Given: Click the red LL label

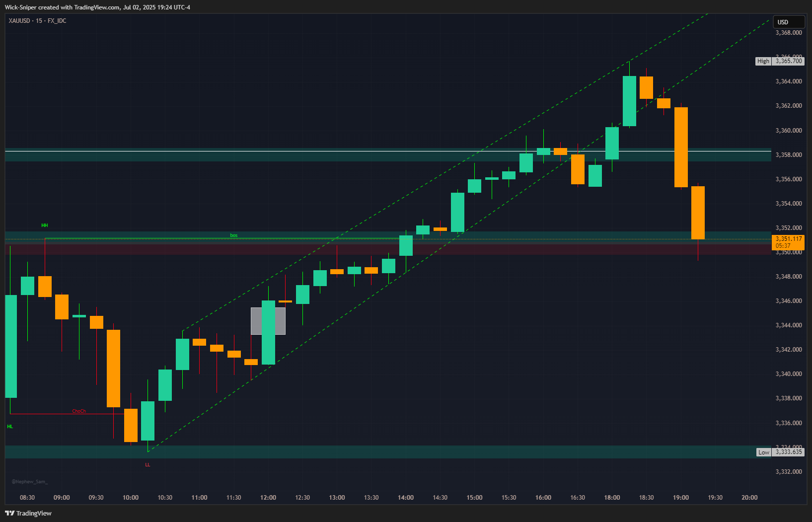Looking at the screenshot, I should [148, 465].
